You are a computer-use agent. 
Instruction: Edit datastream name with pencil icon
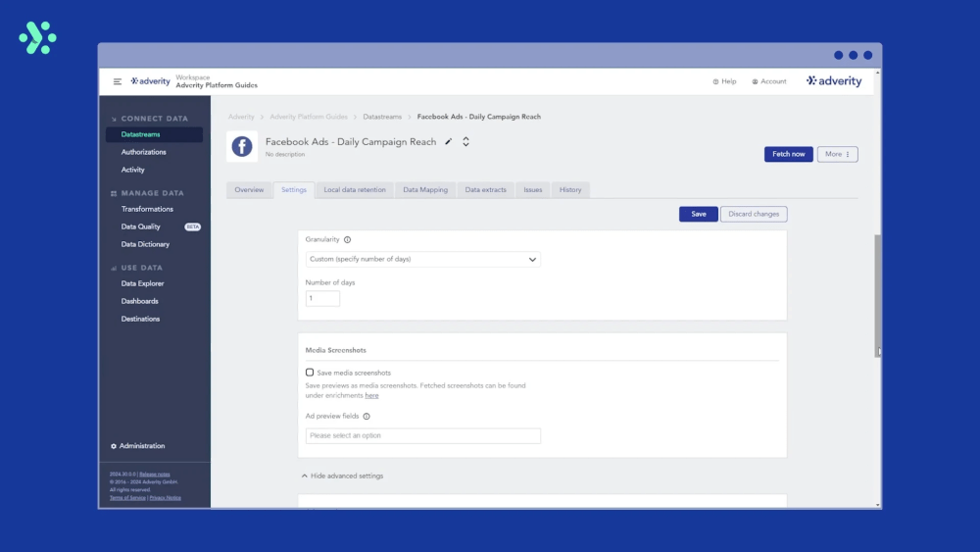tap(448, 142)
